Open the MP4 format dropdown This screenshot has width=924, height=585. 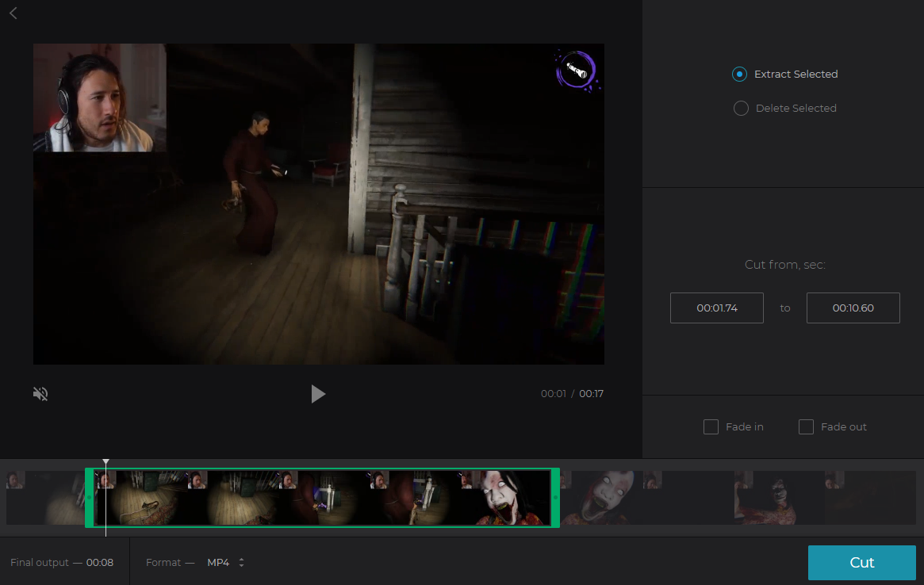coord(226,563)
